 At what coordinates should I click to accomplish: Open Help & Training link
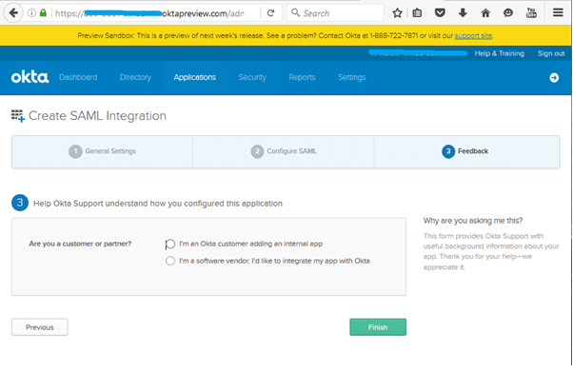point(499,53)
